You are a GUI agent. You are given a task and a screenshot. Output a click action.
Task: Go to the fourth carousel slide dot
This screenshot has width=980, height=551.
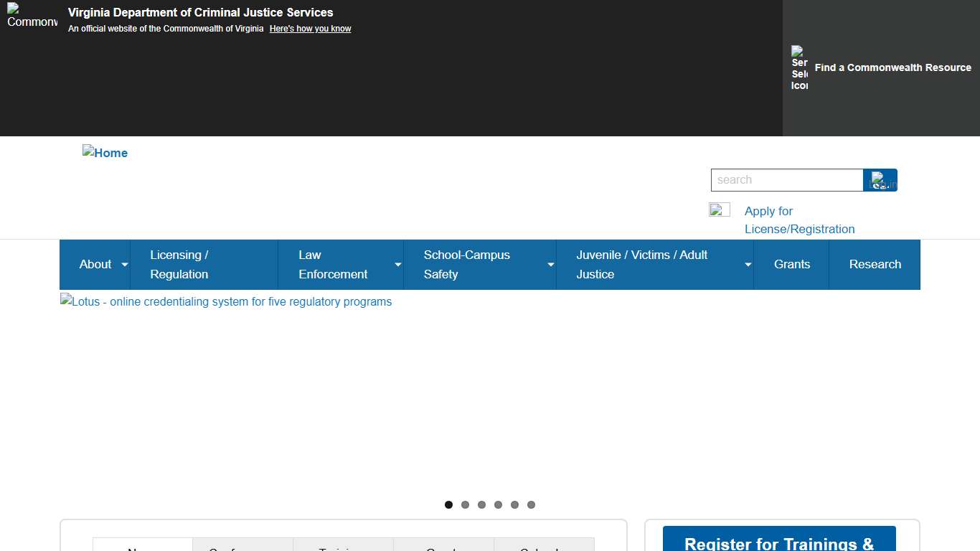498,505
